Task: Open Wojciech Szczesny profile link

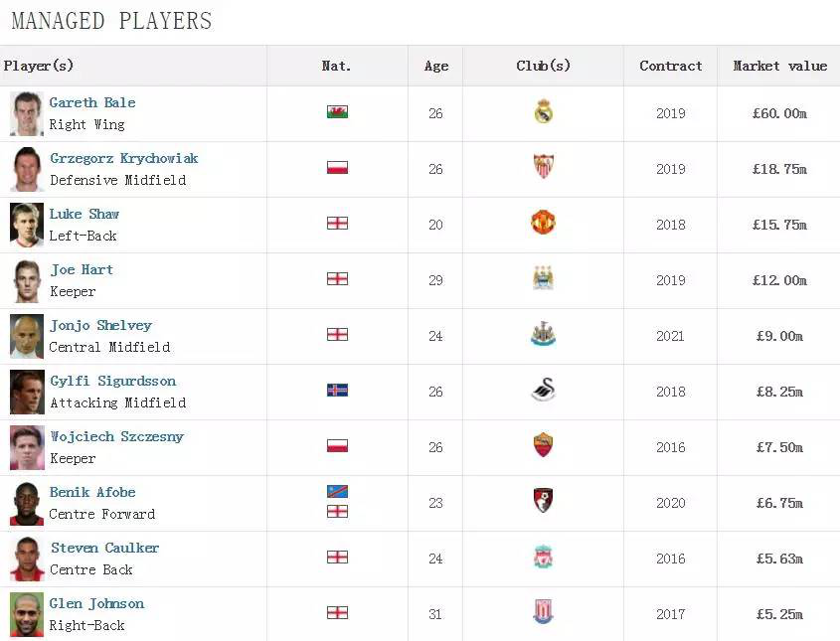Action: pos(117,436)
